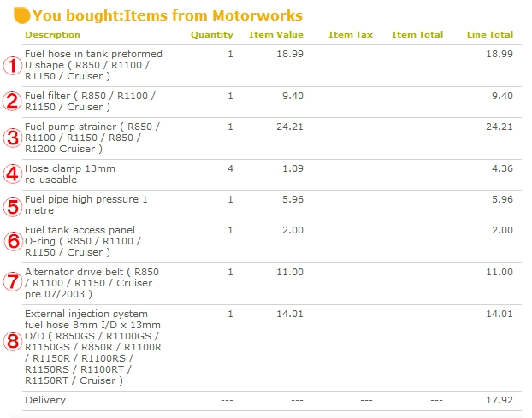Click the red circled number 1 marker

(x=12, y=65)
